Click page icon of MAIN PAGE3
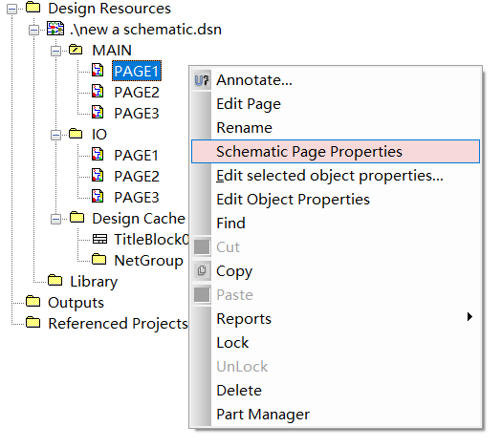Screen dimensions: 502x448 click(98, 113)
